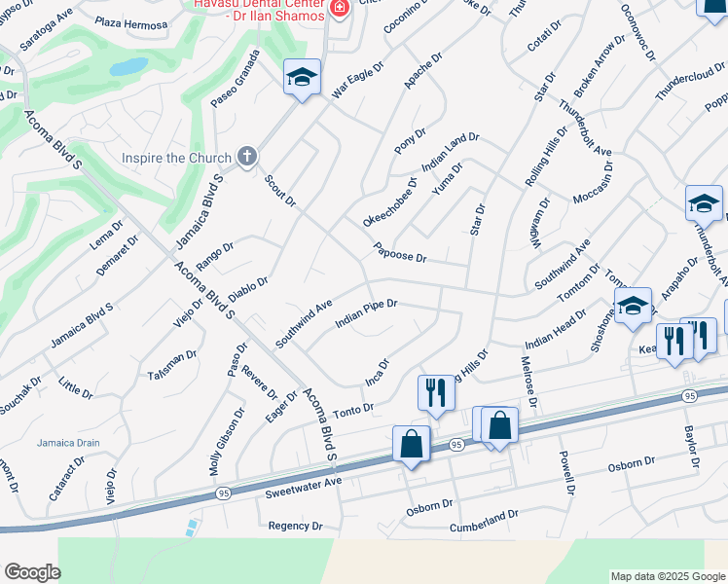Open the Google logo link
This screenshot has height=584, width=728.
pyautogui.click(x=32, y=572)
